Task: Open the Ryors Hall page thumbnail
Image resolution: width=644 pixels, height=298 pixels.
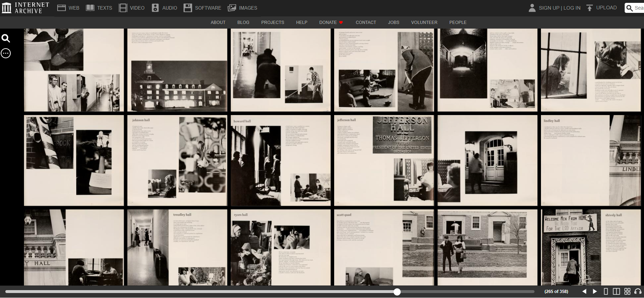Action: pos(280,247)
